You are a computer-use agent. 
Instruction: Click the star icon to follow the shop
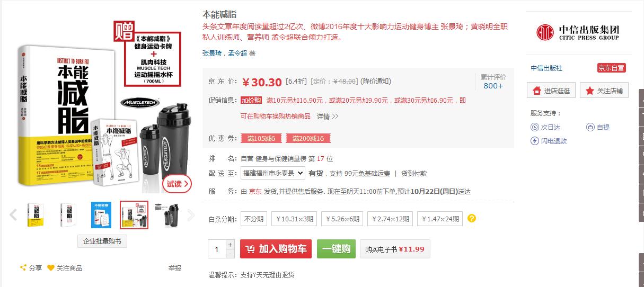(x=589, y=91)
